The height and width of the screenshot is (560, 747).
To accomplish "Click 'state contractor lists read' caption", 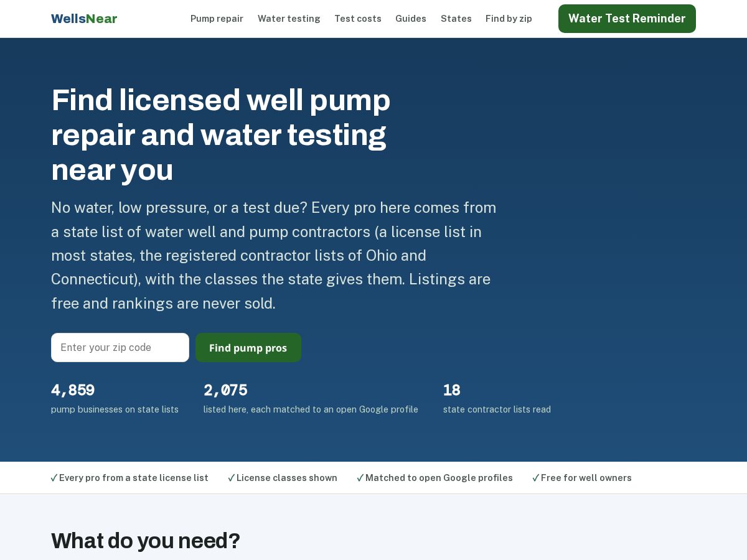I will pyautogui.click(x=497, y=409).
